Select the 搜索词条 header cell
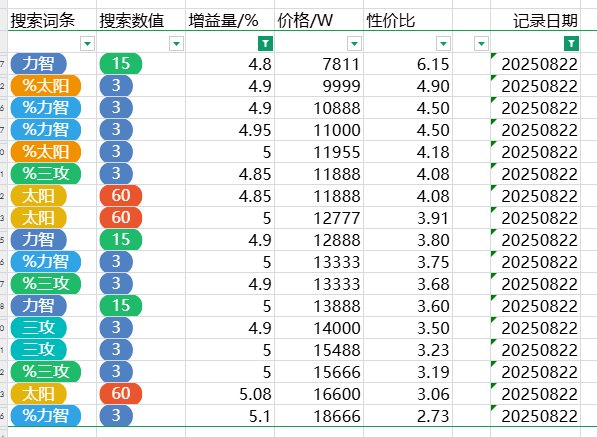Screen dimensions: 597x437 coord(52,20)
